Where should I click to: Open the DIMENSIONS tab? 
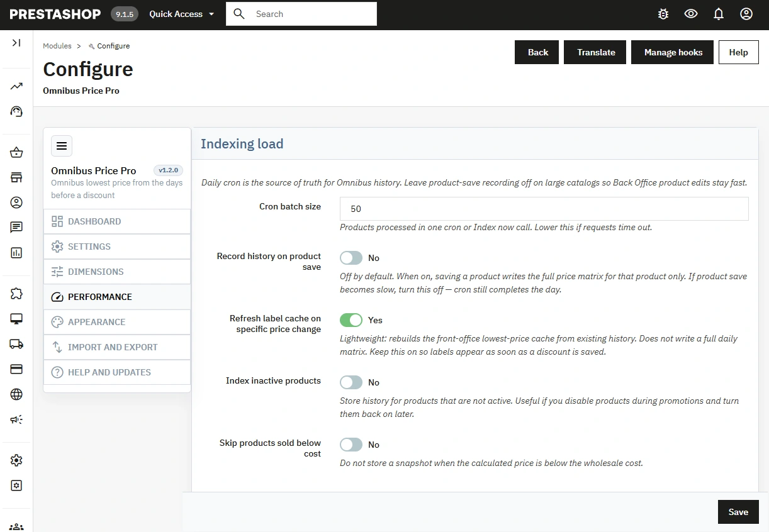point(117,272)
